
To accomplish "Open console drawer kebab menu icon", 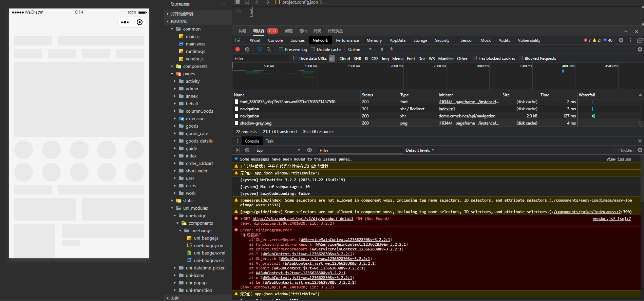I will [x=238, y=141].
